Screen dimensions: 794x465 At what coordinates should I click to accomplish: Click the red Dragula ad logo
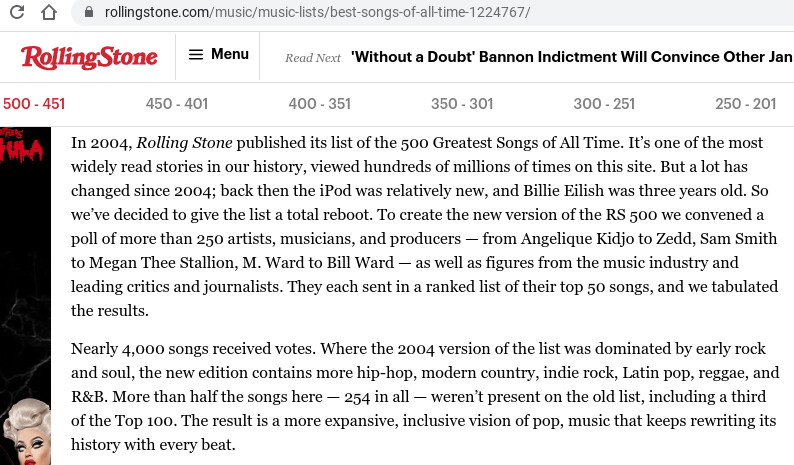point(21,145)
